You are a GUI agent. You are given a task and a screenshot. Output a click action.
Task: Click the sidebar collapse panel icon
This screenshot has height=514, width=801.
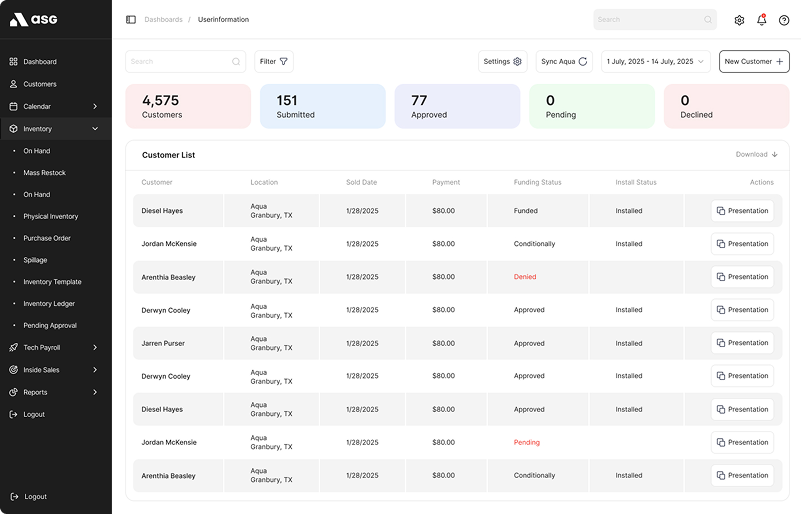(x=131, y=19)
